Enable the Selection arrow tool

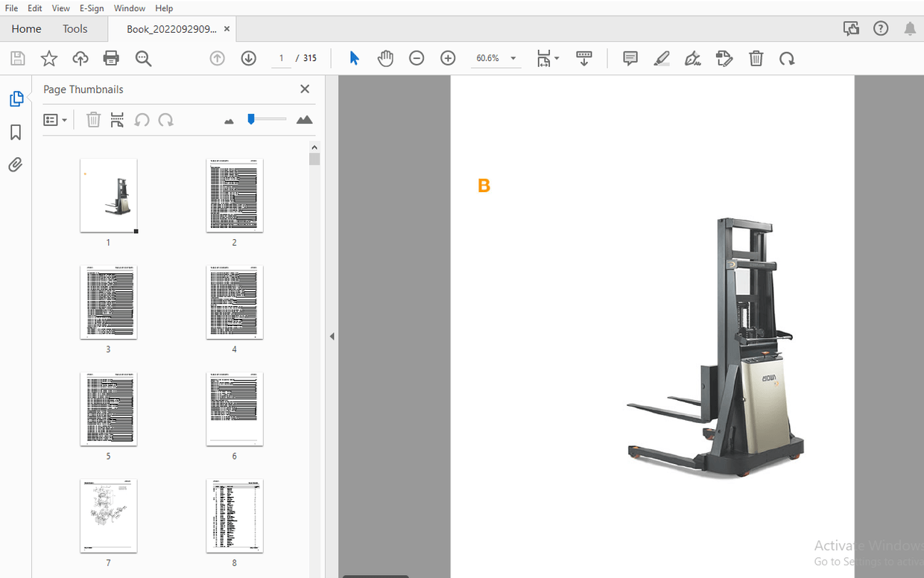[x=355, y=57]
